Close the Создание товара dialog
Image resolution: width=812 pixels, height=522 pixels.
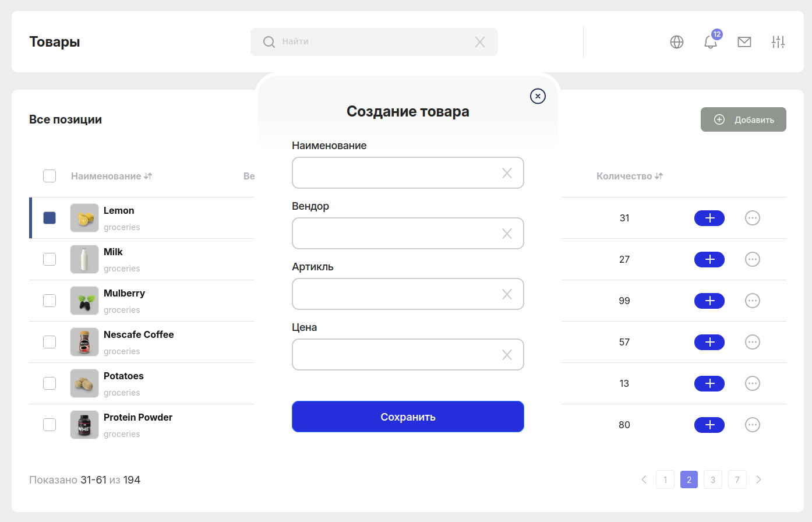(x=538, y=96)
